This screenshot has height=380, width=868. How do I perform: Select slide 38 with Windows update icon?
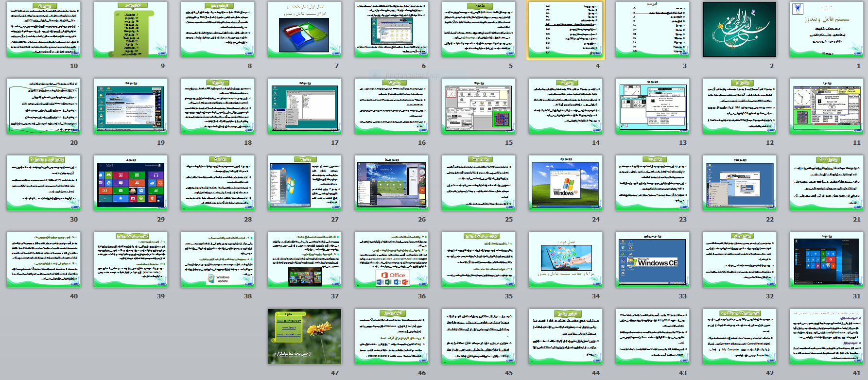[217, 259]
